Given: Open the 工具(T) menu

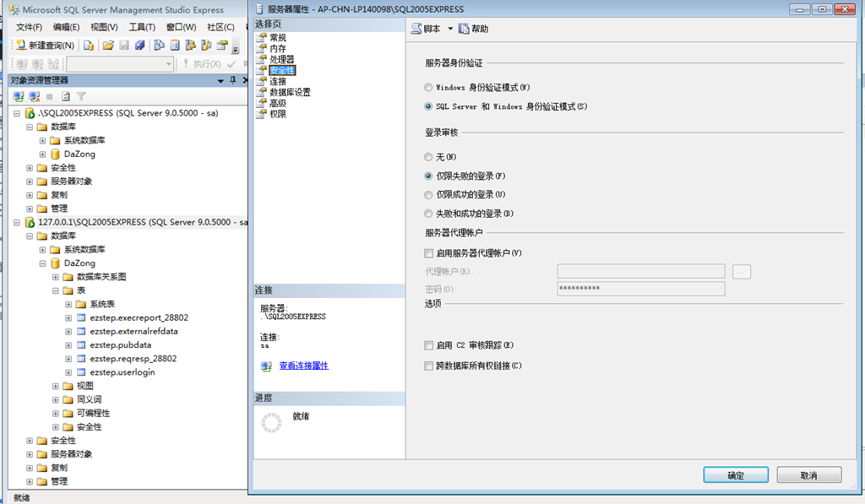Looking at the screenshot, I should [142, 27].
